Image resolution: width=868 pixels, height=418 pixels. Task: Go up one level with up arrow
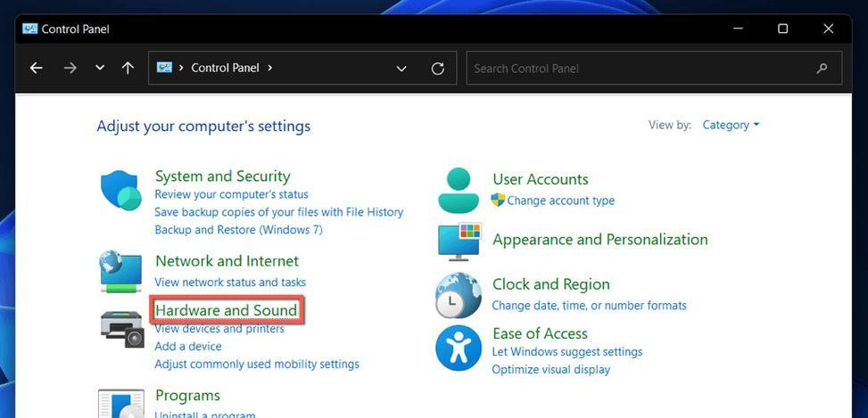tap(128, 68)
